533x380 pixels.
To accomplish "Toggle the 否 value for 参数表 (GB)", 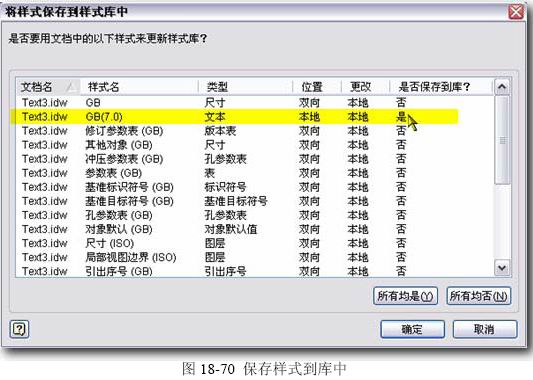I will (x=401, y=173).
